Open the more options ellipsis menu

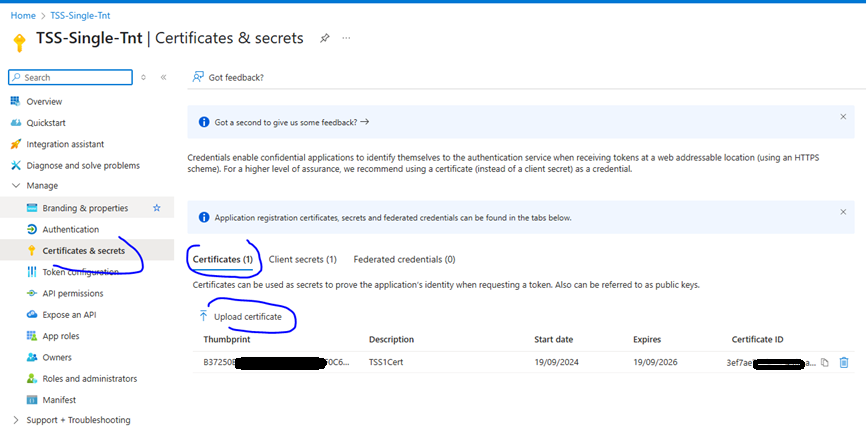(x=346, y=38)
